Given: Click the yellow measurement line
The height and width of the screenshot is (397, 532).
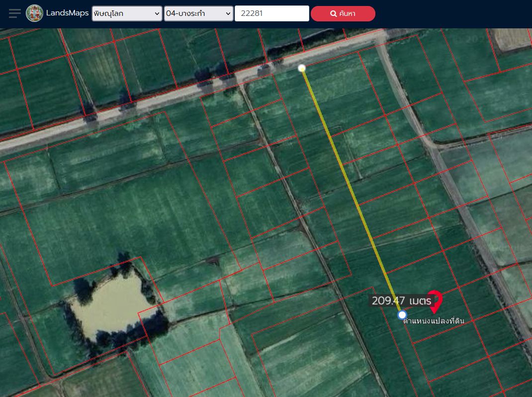Looking at the screenshot, I should (x=352, y=192).
